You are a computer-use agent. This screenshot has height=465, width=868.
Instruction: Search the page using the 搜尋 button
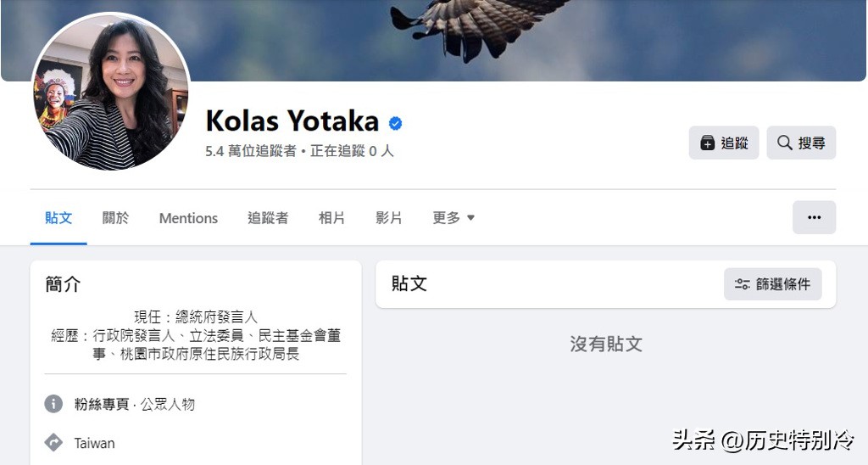point(801,143)
